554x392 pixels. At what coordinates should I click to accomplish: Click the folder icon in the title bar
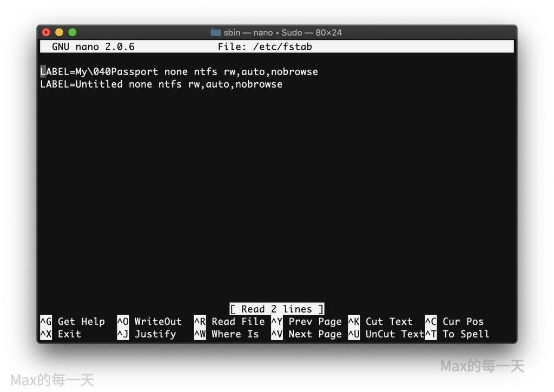[x=215, y=32]
